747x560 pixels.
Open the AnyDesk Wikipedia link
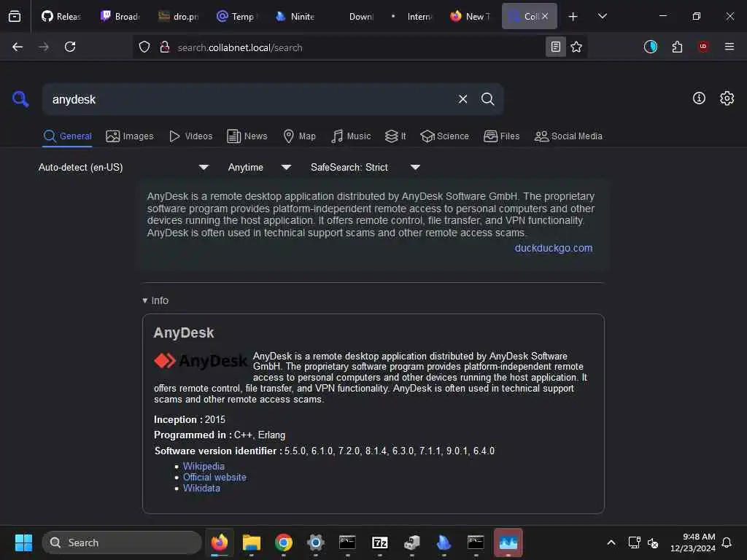pos(204,466)
